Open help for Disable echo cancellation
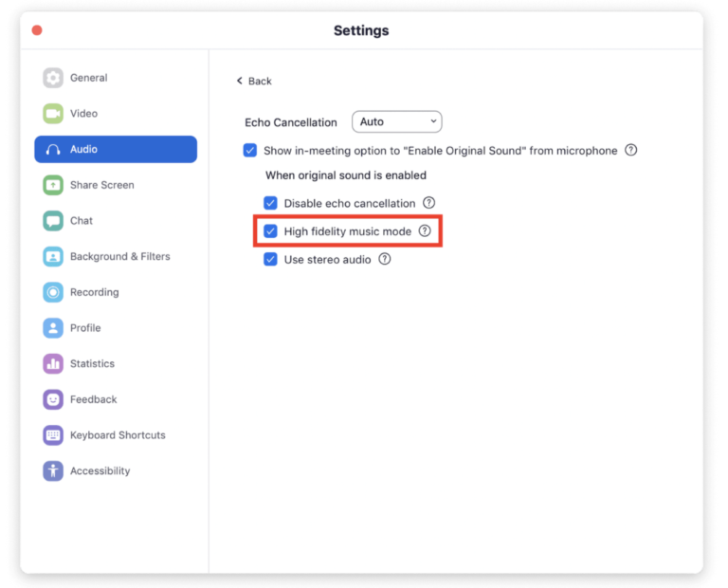Viewport: 728px width, 588px height. pyautogui.click(x=428, y=203)
